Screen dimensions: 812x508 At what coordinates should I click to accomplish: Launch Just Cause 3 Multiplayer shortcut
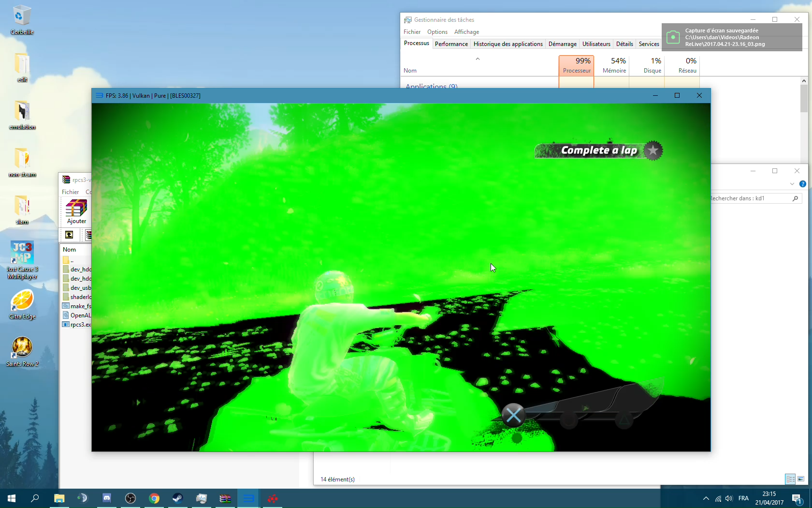coord(22,260)
